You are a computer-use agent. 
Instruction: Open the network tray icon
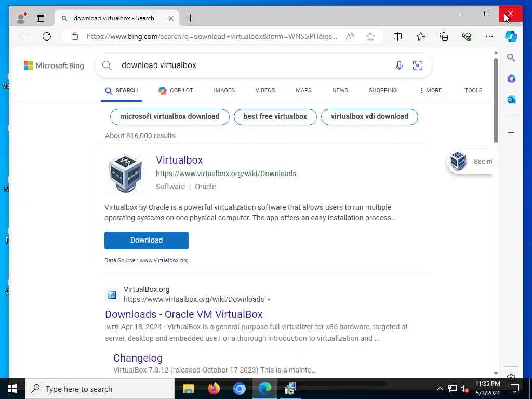coord(452,389)
